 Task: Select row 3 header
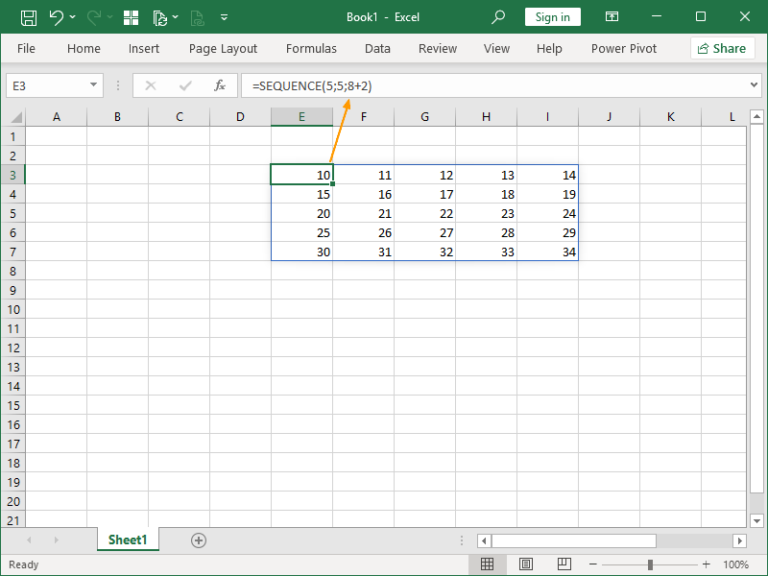pos(13,175)
